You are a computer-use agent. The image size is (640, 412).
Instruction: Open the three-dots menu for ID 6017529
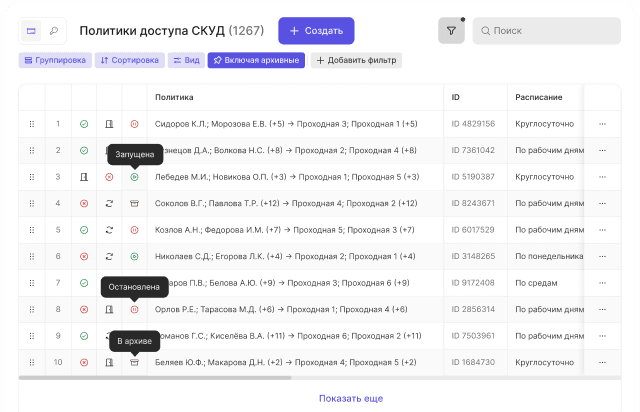602,230
